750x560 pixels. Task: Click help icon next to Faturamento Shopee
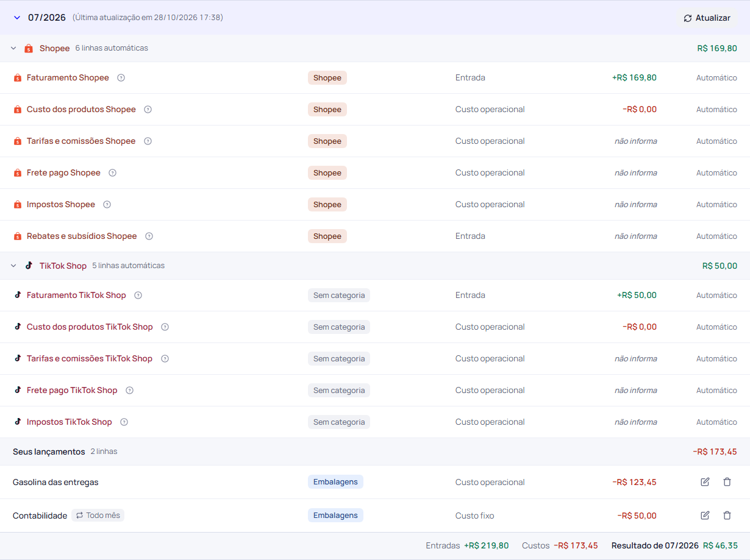coord(121,77)
